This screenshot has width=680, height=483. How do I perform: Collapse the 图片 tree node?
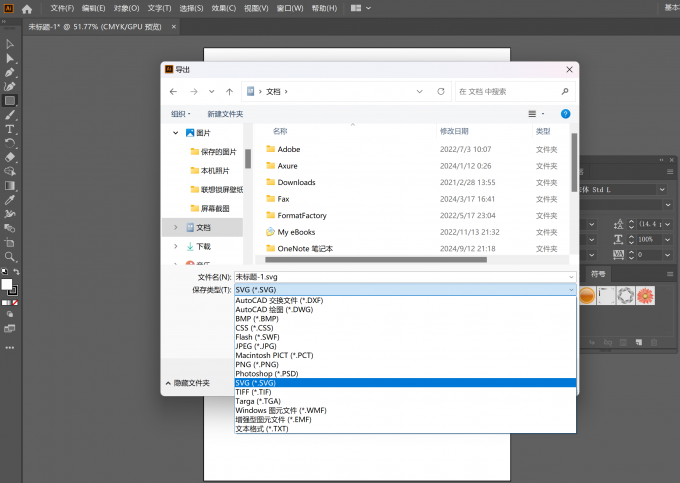[x=176, y=133]
